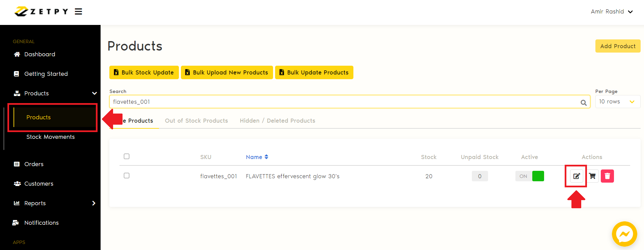Click the search magnifier icon

coord(583,102)
